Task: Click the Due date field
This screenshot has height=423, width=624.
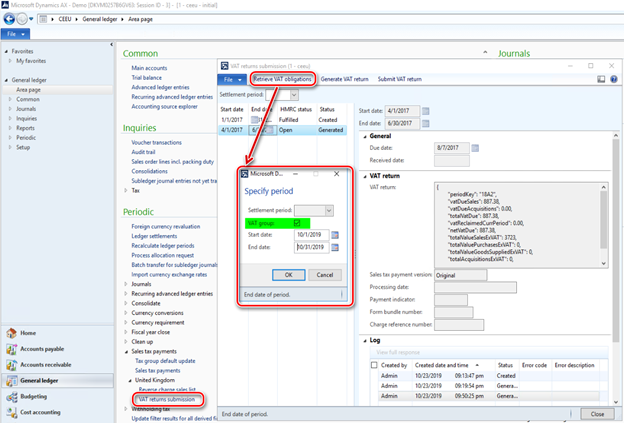Action: tap(452, 148)
